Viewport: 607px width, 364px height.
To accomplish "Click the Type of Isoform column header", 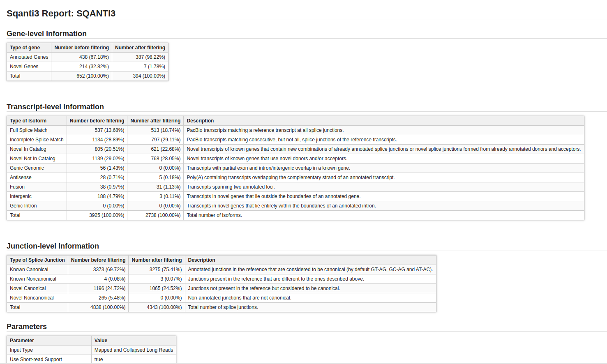I will point(28,121).
